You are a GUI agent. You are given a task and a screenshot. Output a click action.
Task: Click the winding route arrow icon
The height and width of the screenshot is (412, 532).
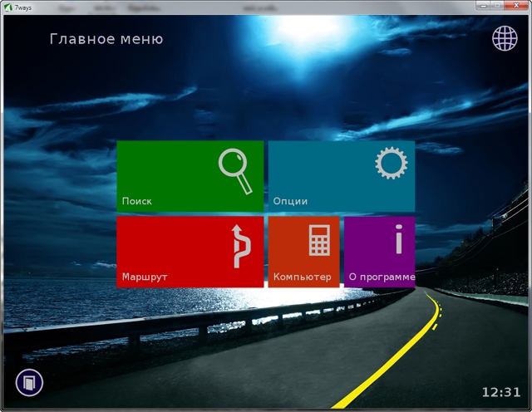pyautogui.click(x=239, y=247)
